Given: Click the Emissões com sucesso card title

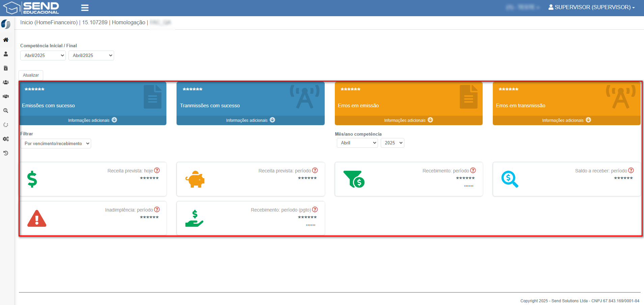Looking at the screenshot, I should 48,106.
